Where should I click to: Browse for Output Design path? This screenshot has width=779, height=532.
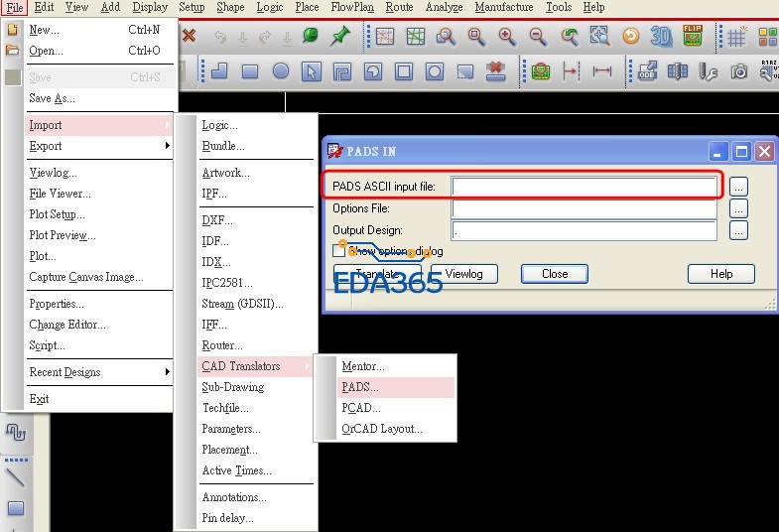738,230
